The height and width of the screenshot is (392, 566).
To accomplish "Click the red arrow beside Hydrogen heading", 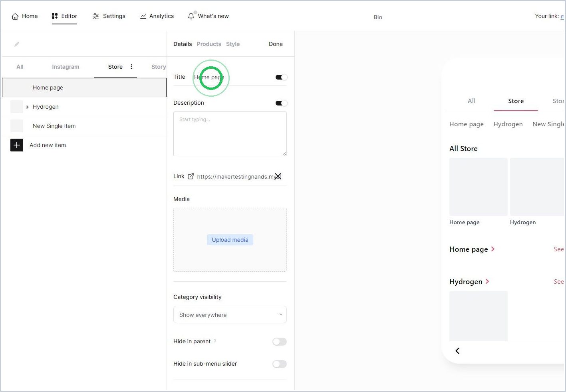I will pos(487,281).
